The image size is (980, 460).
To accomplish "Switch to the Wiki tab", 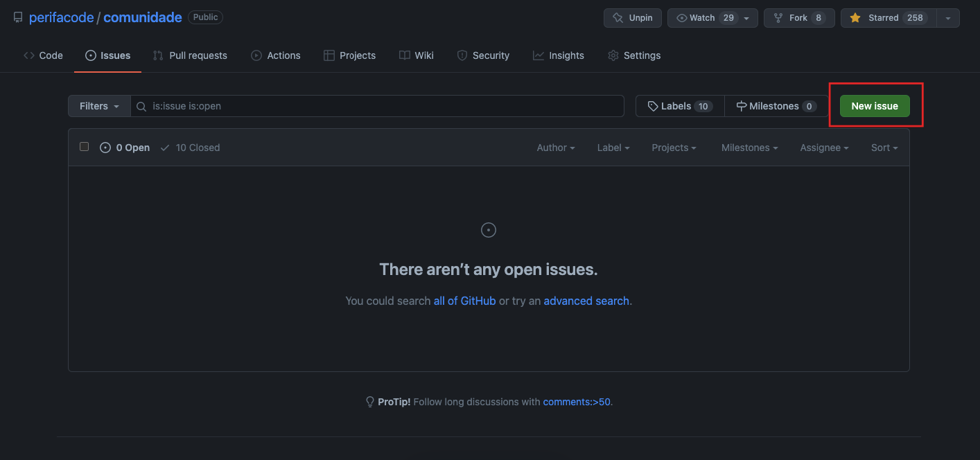I will pos(417,55).
